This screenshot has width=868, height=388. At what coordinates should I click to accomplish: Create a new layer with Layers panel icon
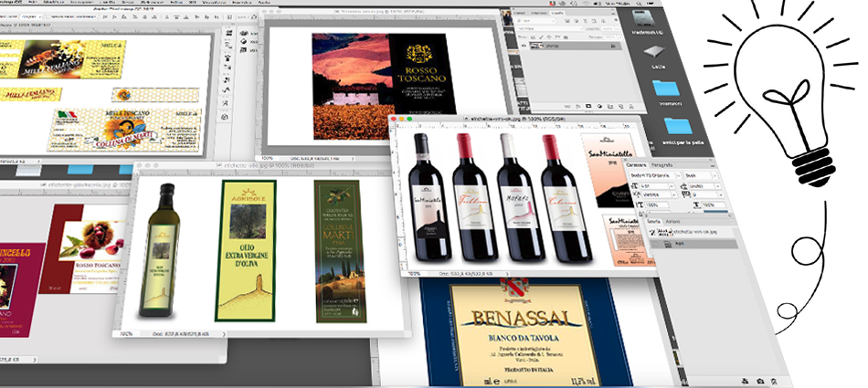coord(621,106)
